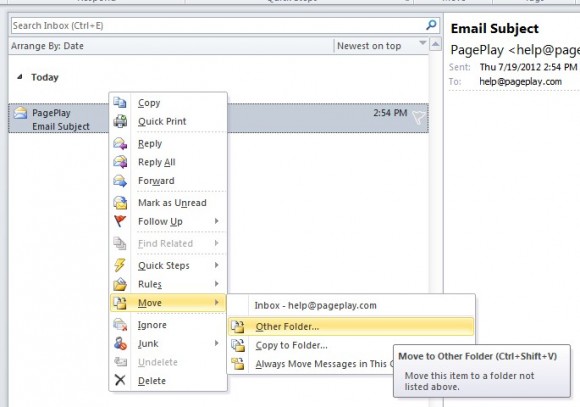This screenshot has height=407, width=580.
Task: Click the search magnifier icon
Action: [x=431, y=25]
